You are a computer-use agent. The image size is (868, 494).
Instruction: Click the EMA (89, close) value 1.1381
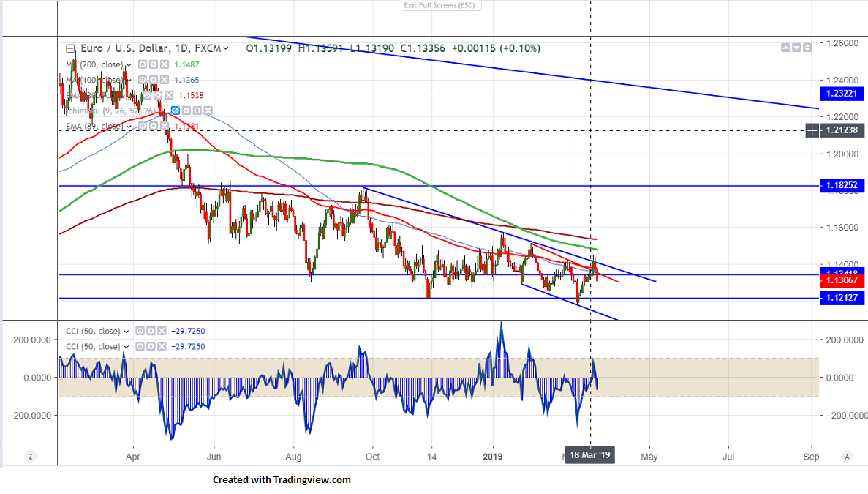[186, 127]
